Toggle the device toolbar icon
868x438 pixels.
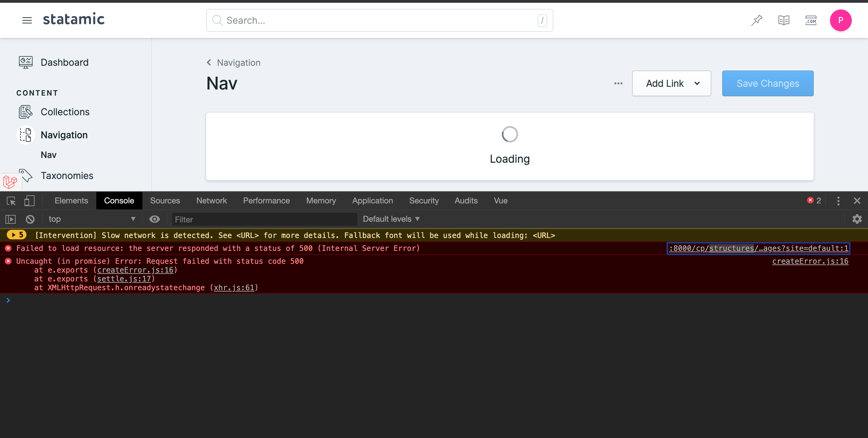click(x=29, y=201)
